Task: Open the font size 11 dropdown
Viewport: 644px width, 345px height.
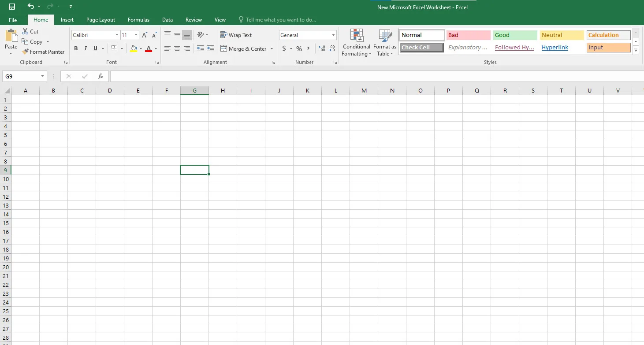Action: [x=136, y=35]
